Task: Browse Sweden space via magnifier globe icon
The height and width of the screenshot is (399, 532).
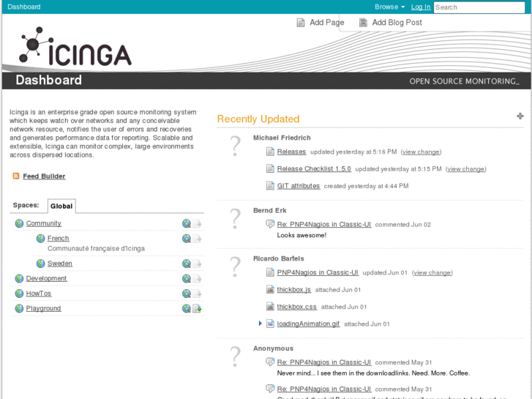Action: [x=187, y=264]
